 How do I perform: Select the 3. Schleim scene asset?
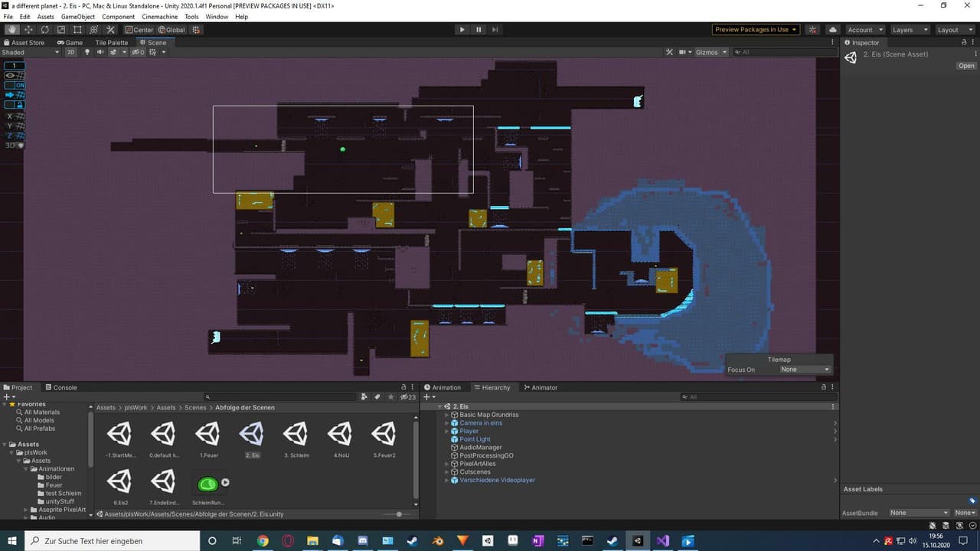(x=296, y=441)
